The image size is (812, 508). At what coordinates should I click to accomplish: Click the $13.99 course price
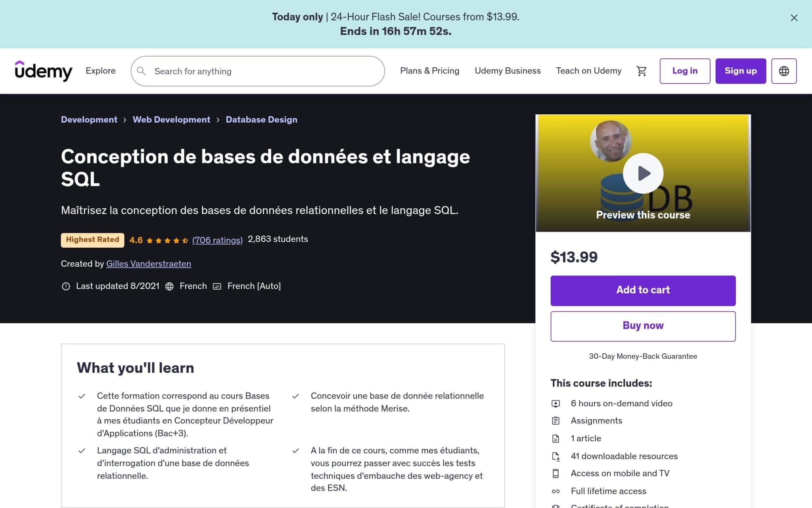pyautogui.click(x=574, y=257)
